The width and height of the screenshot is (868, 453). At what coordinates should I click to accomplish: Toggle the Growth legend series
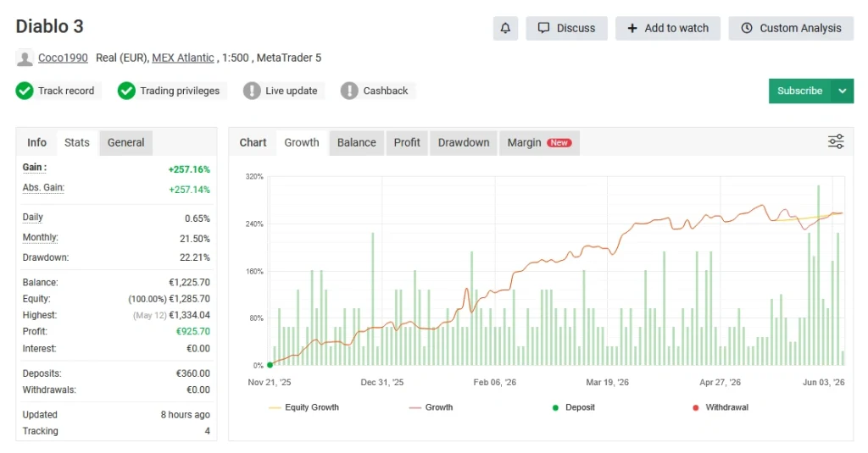click(x=431, y=407)
